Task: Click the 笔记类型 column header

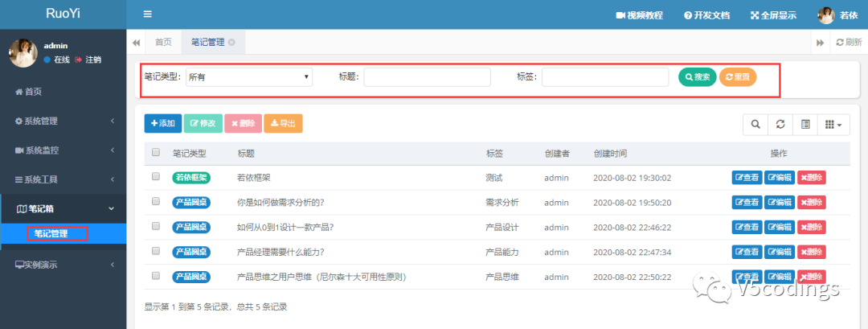Action: click(190, 154)
